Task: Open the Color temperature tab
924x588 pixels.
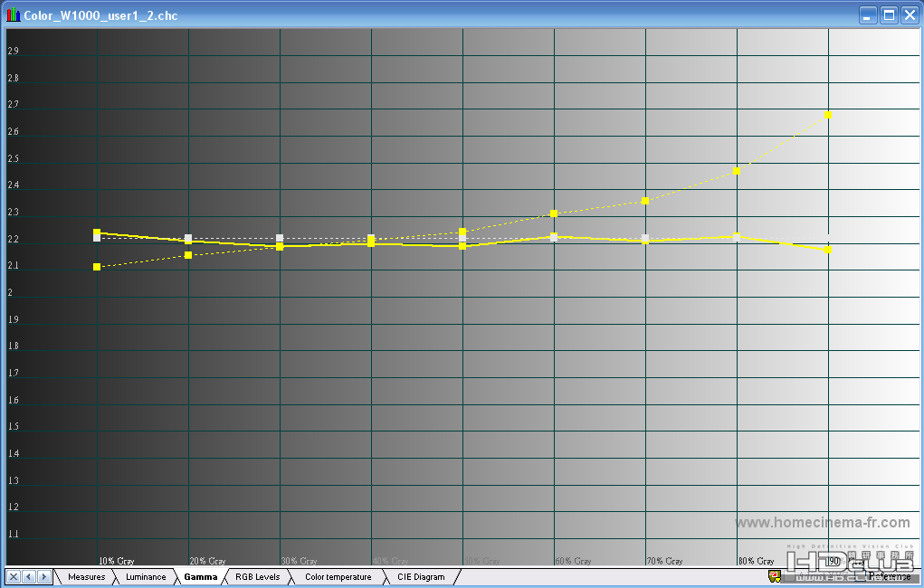Action: pyautogui.click(x=338, y=577)
